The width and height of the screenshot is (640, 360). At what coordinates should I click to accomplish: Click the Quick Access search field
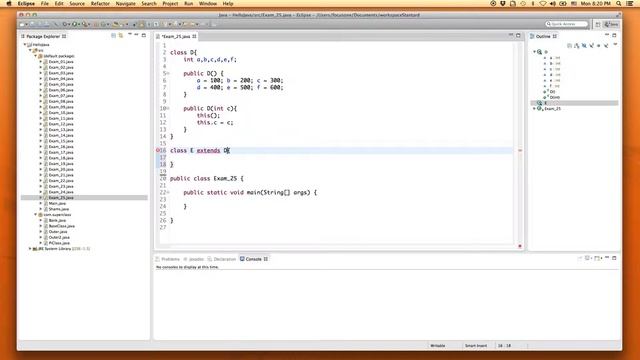click(x=567, y=24)
